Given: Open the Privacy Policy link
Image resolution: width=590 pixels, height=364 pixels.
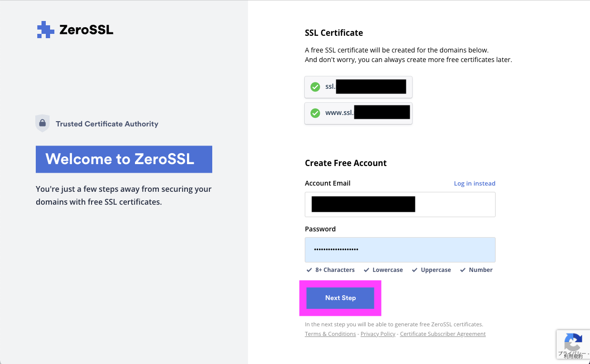Looking at the screenshot, I should (x=378, y=333).
